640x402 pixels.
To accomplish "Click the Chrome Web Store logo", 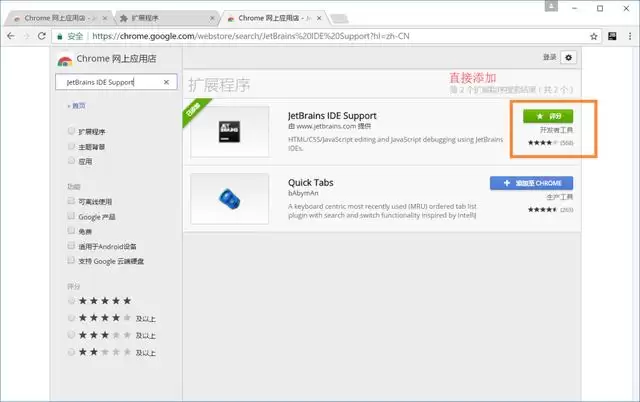I will coord(64,60).
